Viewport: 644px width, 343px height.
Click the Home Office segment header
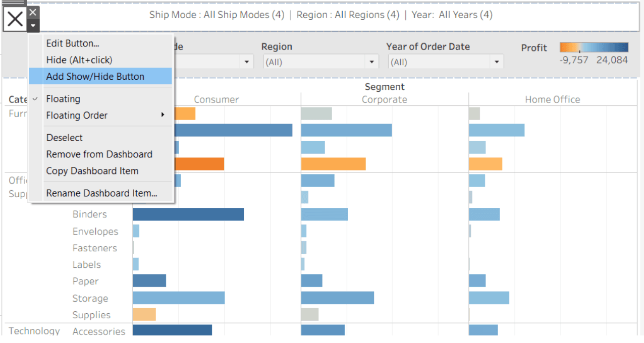click(552, 99)
